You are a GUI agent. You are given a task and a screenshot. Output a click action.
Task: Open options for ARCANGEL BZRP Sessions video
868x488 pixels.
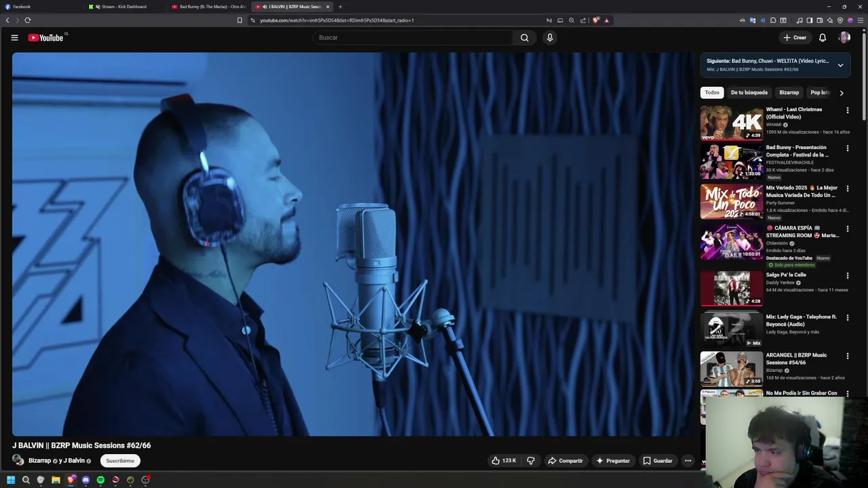(847, 356)
